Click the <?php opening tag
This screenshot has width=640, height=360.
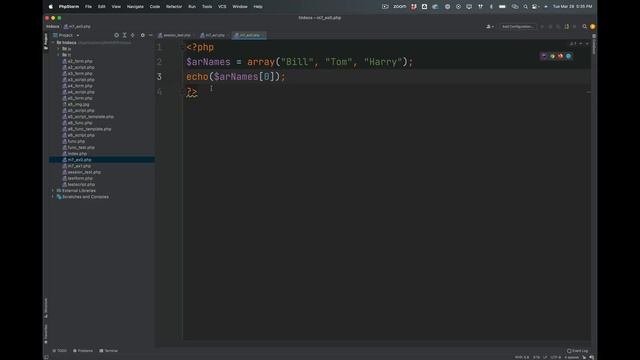tap(200, 47)
